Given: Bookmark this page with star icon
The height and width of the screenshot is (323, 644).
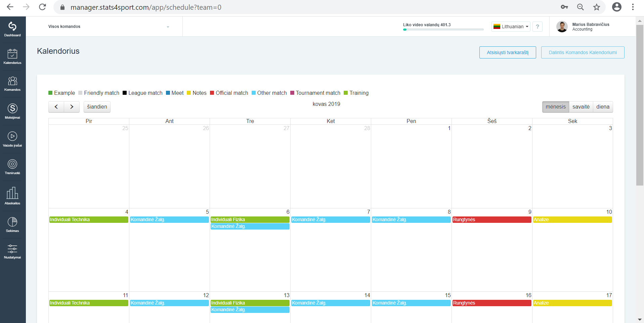Looking at the screenshot, I should tap(597, 7).
